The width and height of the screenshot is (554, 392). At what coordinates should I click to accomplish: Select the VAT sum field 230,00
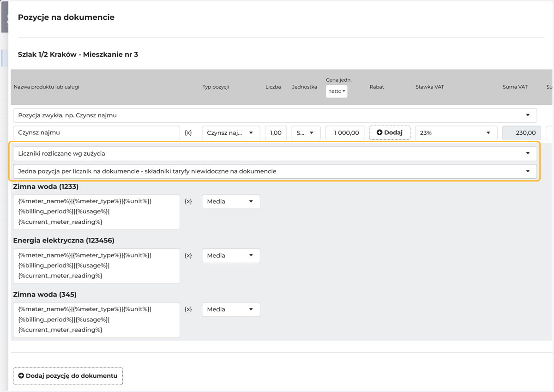click(522, 133)
